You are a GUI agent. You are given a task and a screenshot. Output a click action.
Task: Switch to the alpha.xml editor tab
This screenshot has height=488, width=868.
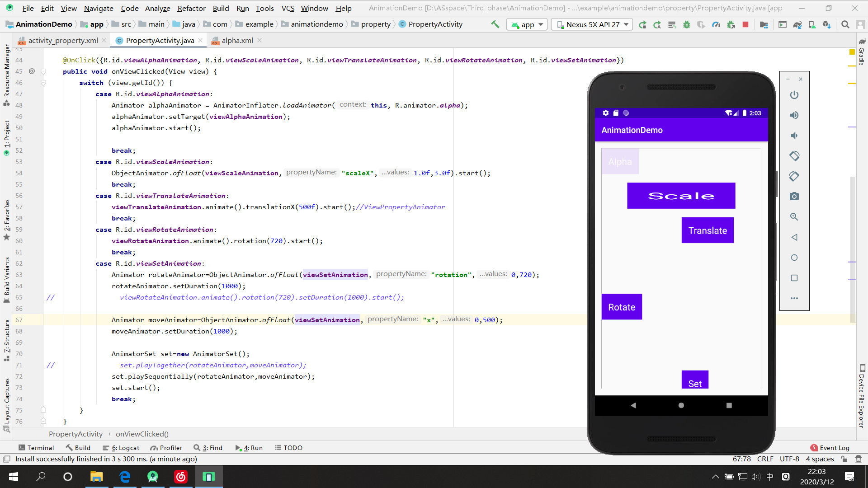point(237,40)
